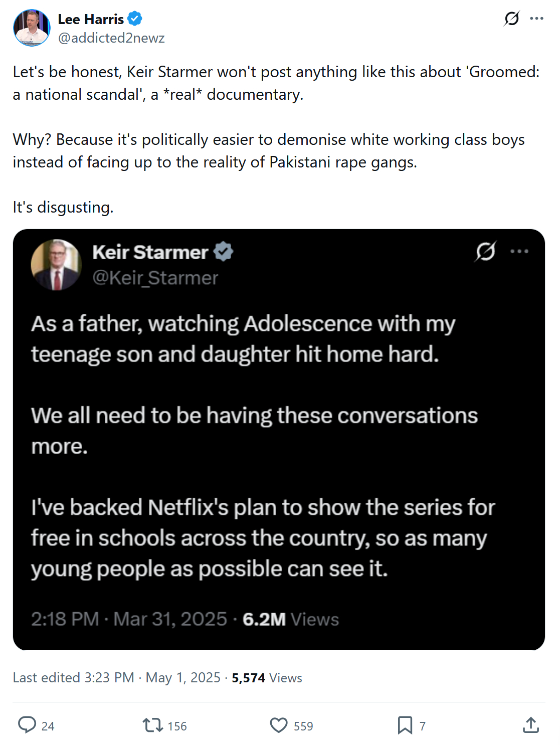The width and height of the screenshot is (560, 745).
Task: Click Keir Starmer's avatar in quoted post
Action: (x=56, y=265)
